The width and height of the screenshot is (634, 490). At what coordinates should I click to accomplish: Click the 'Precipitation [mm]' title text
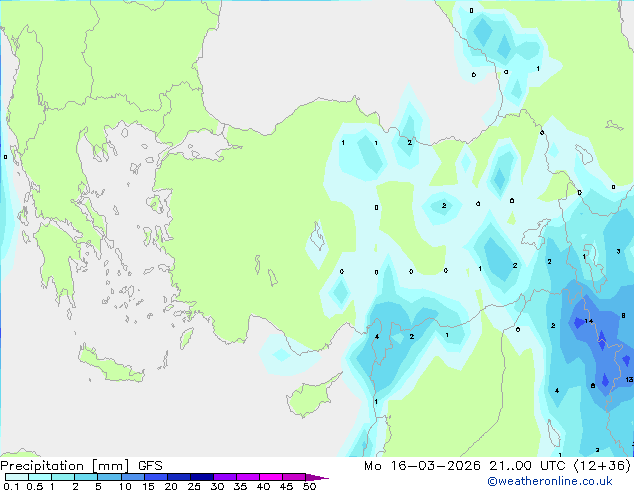(65, 466)
